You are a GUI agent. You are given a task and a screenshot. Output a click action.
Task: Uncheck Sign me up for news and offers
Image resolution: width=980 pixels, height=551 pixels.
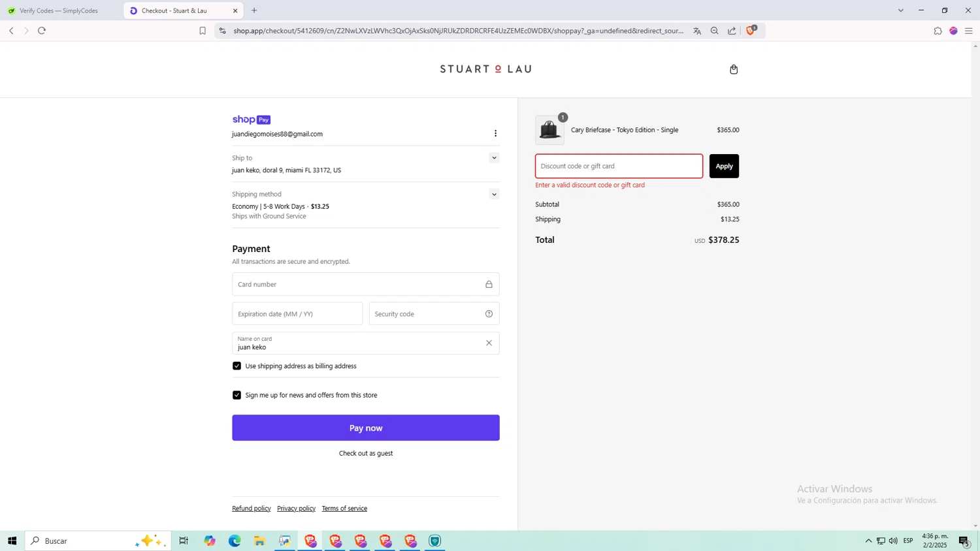pyautogui.click(x=237, y=395)
